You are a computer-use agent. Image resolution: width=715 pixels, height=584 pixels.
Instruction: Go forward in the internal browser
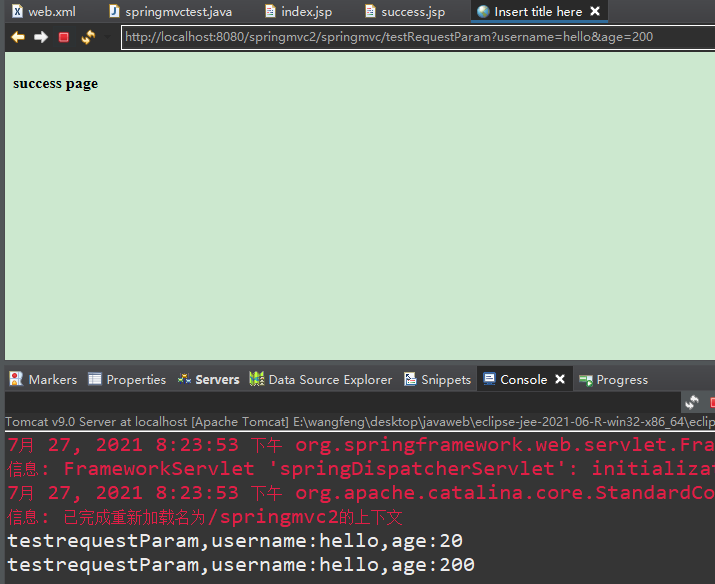click(41, 37)
